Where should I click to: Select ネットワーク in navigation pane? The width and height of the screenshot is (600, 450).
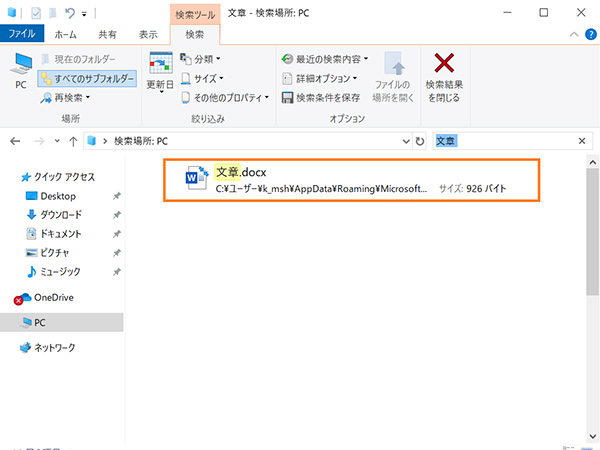[48, 347]
